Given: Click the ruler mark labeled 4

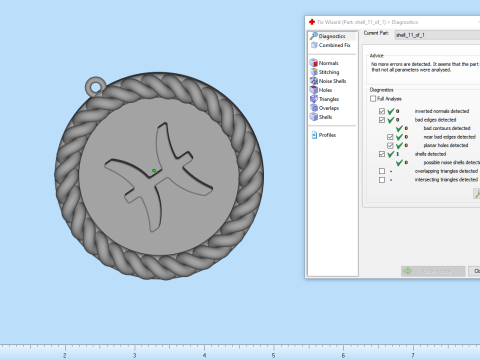Looking at the screenshot, I should coord(204,355).
